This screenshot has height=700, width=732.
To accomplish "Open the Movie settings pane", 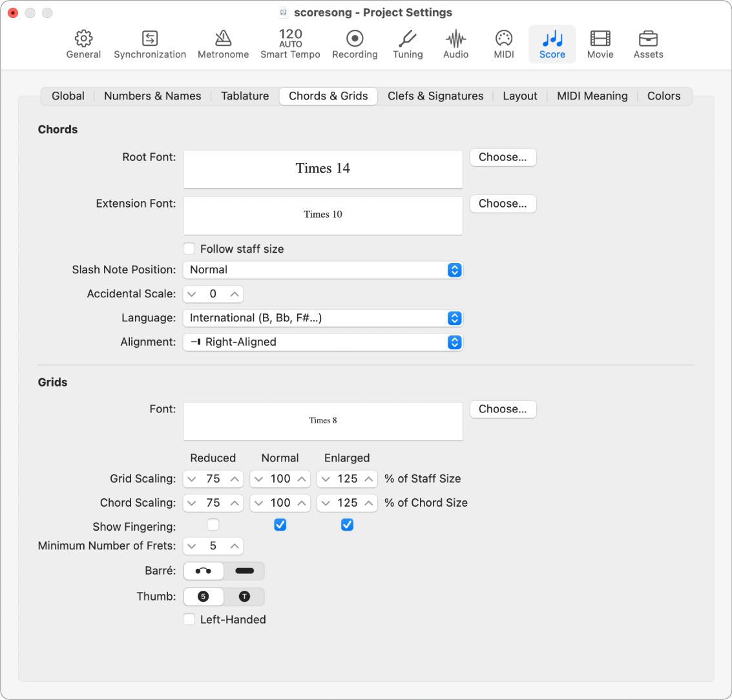I will [x=600, y=44].
